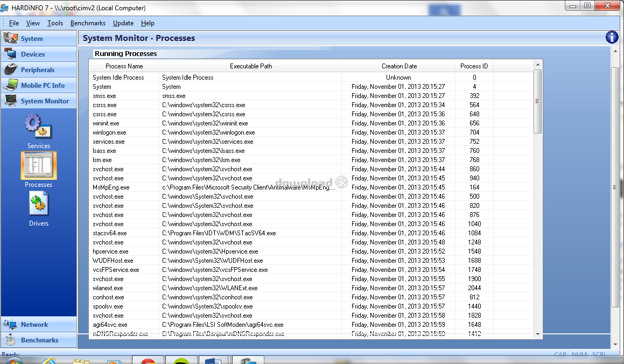
Task: Open the Benchmarks menu in the menu bar
Action: [x=88, y=23]
